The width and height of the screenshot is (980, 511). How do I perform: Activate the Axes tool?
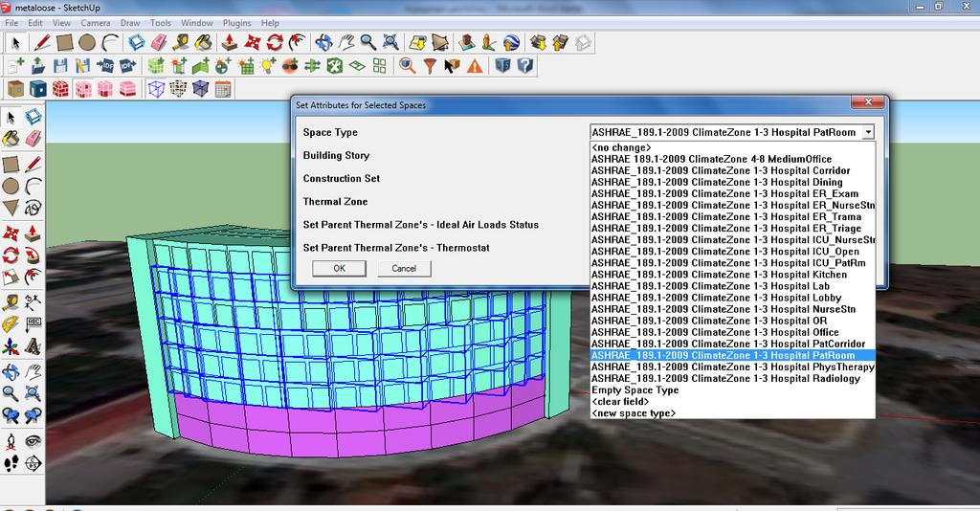(x=11, y=346)
